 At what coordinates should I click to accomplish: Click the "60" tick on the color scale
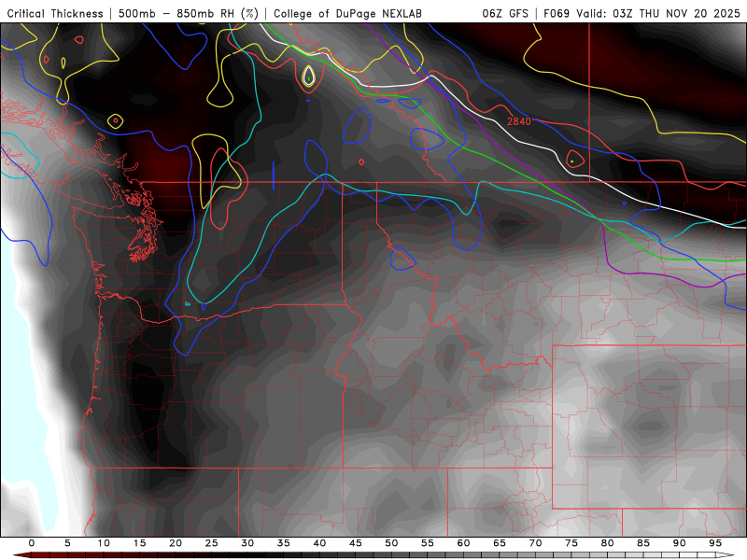463,543
